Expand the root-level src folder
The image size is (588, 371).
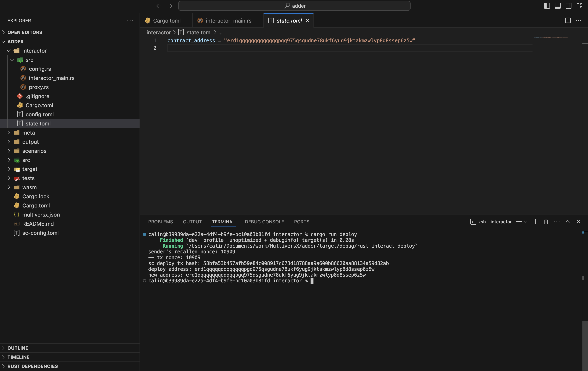(x=70, y=160)
